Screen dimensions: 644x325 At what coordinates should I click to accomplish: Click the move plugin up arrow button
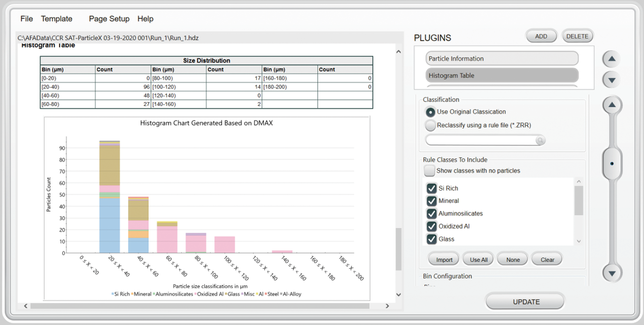click(x=611, y=59)
